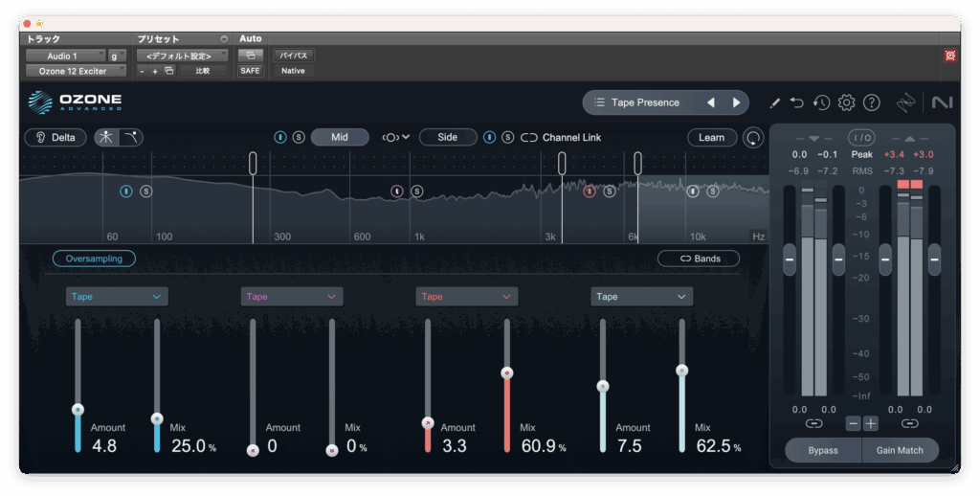Open the undo history clock icon

(821, 102)
